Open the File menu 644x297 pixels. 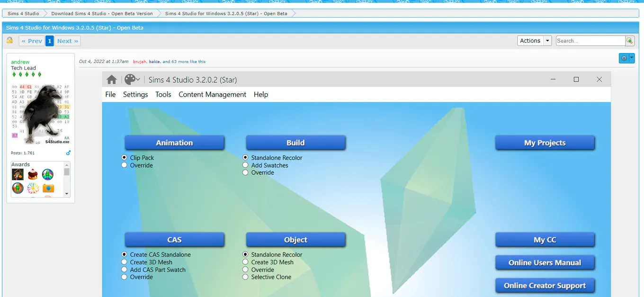[x=110, y=94]
